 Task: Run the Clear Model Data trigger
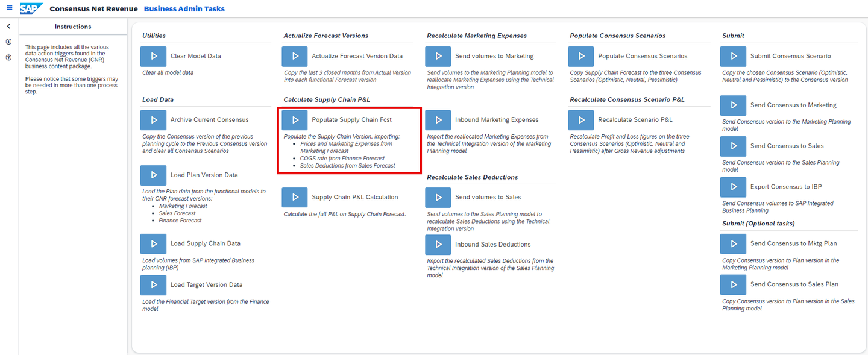point(153,56)
